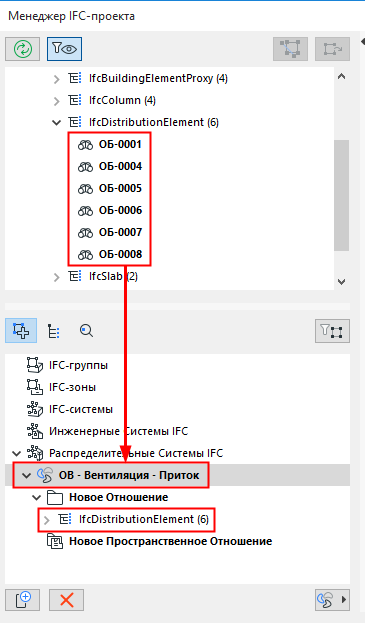Viewport: 365px width, 623px height.
Task: Toggle the assignments view button with plus
Action: pyautogui.click(x=21, y=330)
